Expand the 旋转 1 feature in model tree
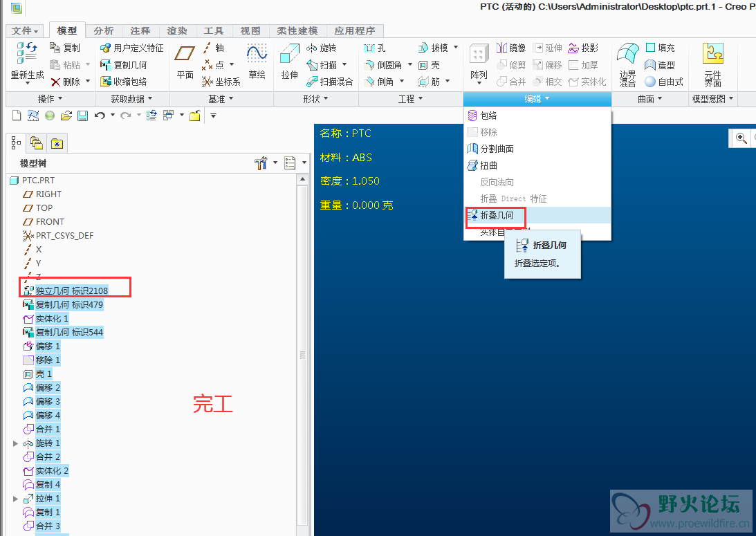The width and height of the screenshot is (756, 536). [15, 443]
